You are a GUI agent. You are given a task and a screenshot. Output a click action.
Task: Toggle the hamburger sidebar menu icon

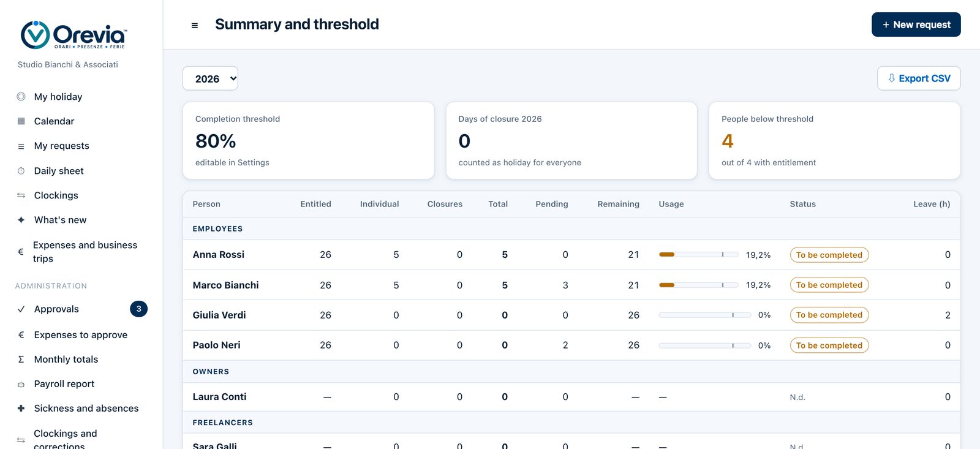(x=195, y=25)
